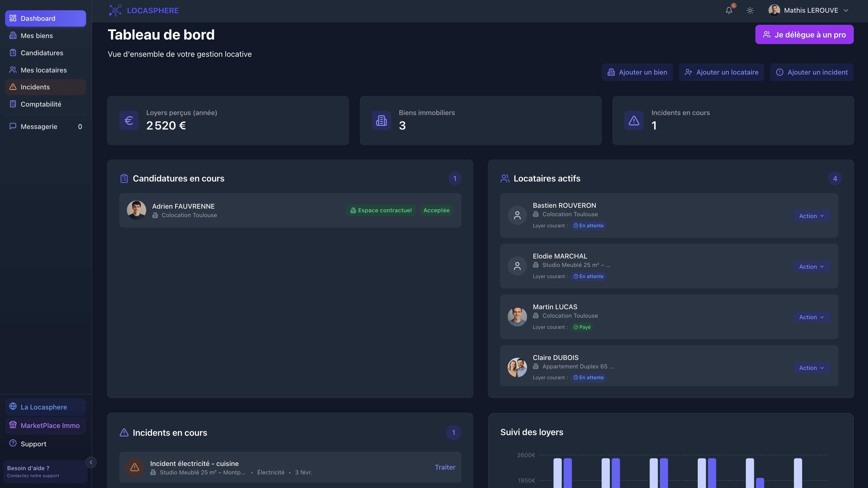Image resolution: width=868 pixels, height=488 pixels.
Task: Click Adrien FAUVRENNE's profile photo
Action: tap(136, 210)
